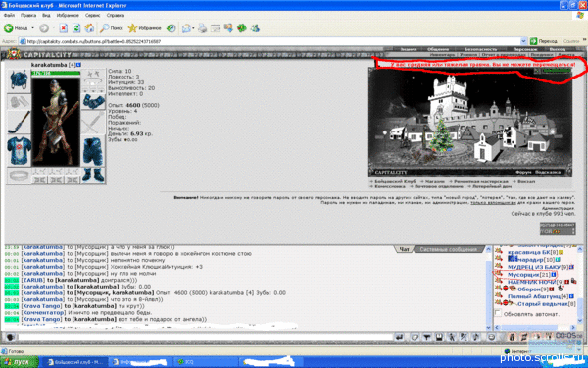This screenshot has height=368, width=588.
Task: Open the Mail icon dropdown arrow
Action: (x=193, y=28)
